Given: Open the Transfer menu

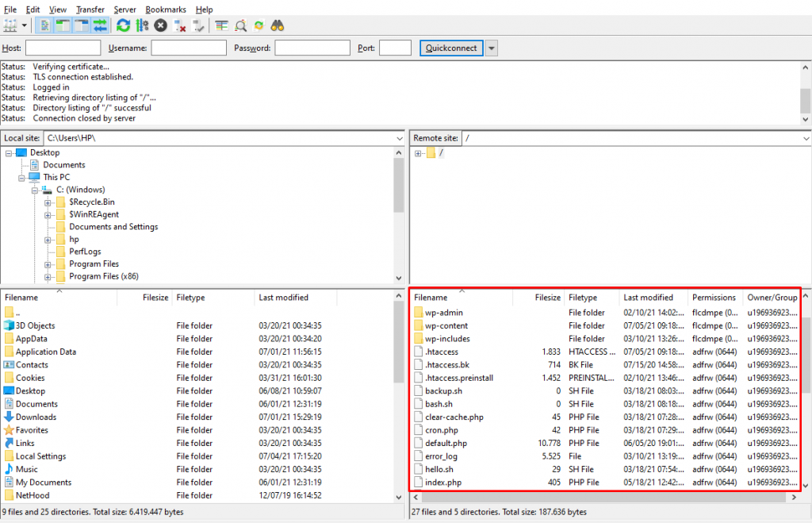Looking at the screenshot, I should (x=90, y=9).
